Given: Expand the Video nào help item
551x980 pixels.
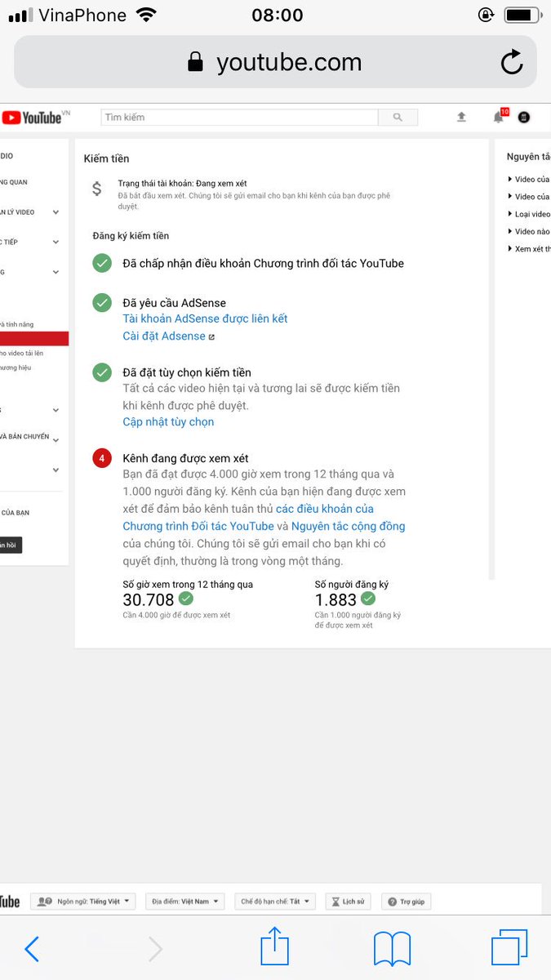Looking at the screenshot, I should (x=528, y=231).
